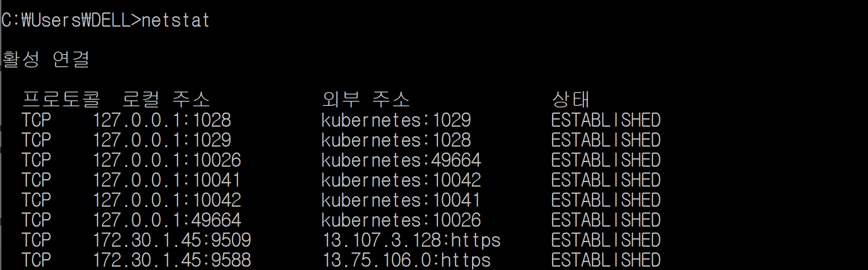Select the '활성 연결' heading text
Screen dimensions: 868x270
(45, 60)
